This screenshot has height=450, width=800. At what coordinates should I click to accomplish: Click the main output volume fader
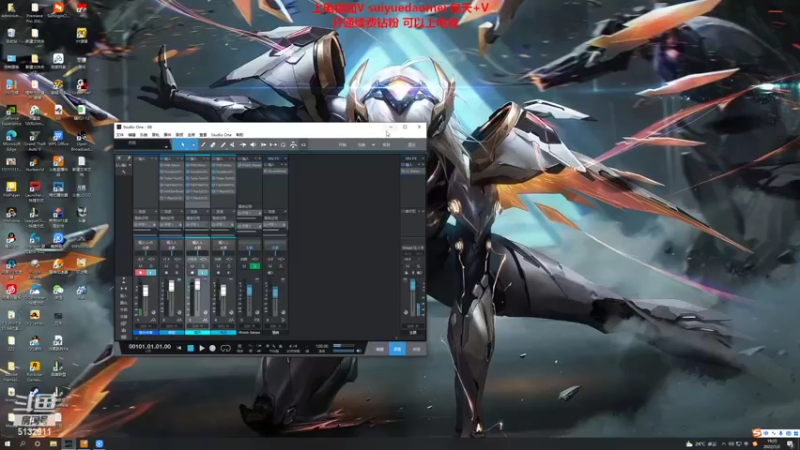coord(412,286)
